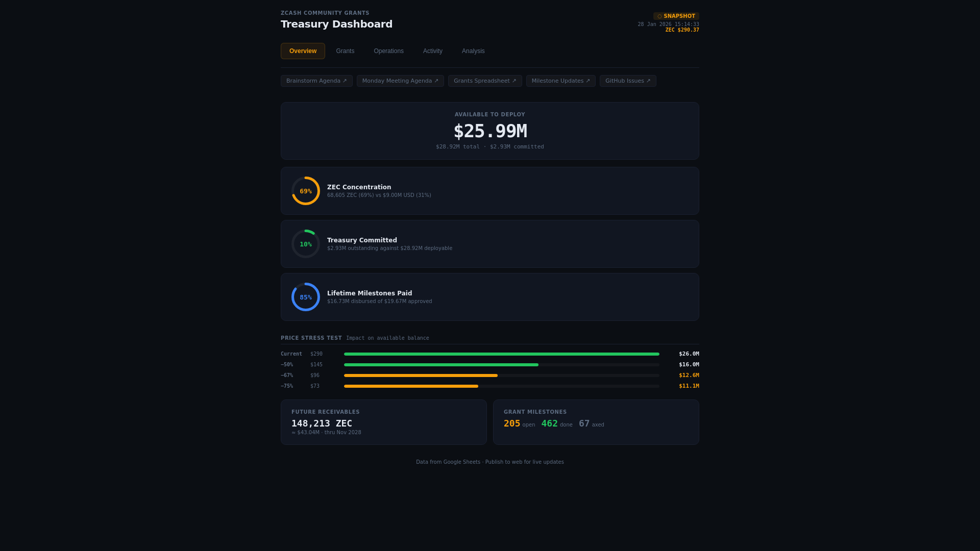This screenshot has width=980, height=551.
Task: Click the −75% stress test bar
Action: (502, 386)
